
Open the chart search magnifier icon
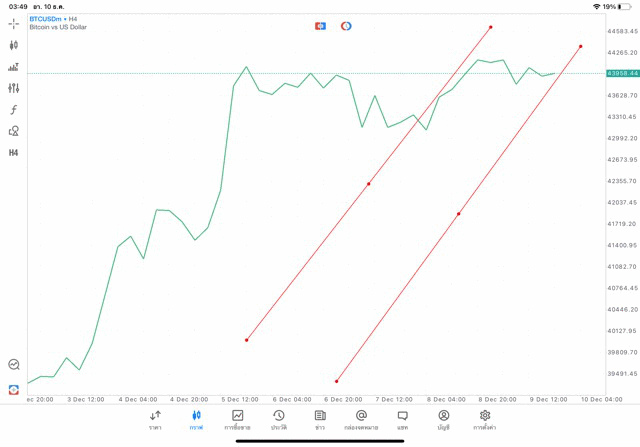click(14, 365)
